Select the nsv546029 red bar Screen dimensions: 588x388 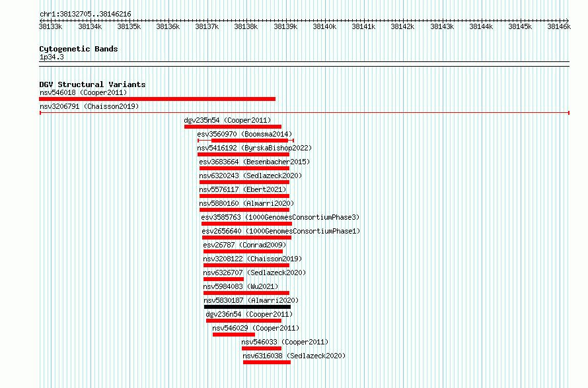click(234, 335)
